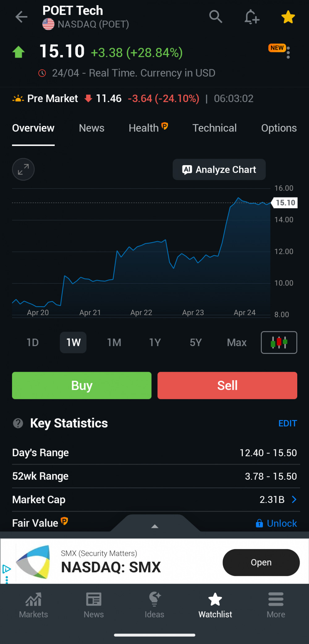The height and width of the screenshot is (644, 309).
Task: Open search with the magnifier icon
Action: click(215, 17)
